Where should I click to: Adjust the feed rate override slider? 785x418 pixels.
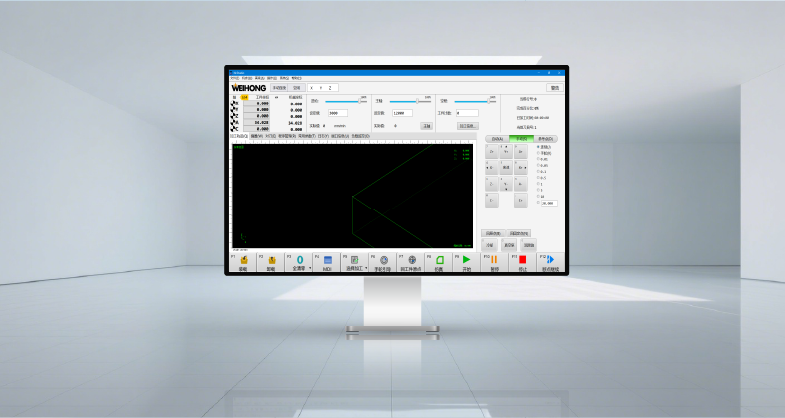point(360,101)
